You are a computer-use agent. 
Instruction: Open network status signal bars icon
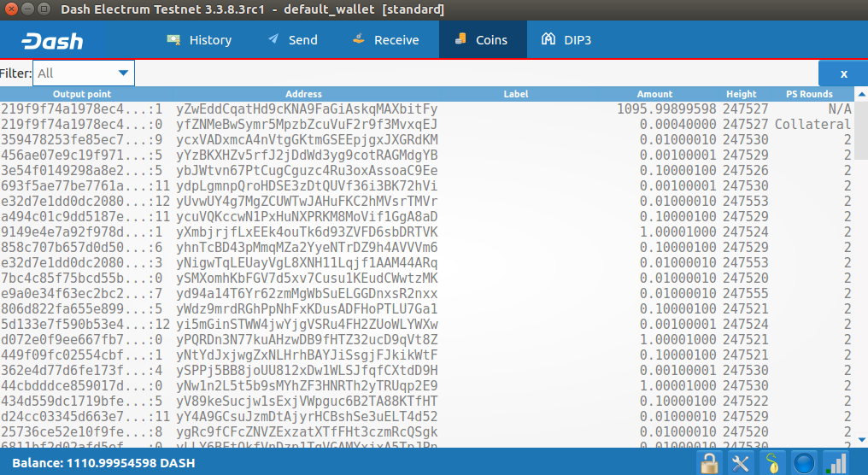click(x=836, y=463)
